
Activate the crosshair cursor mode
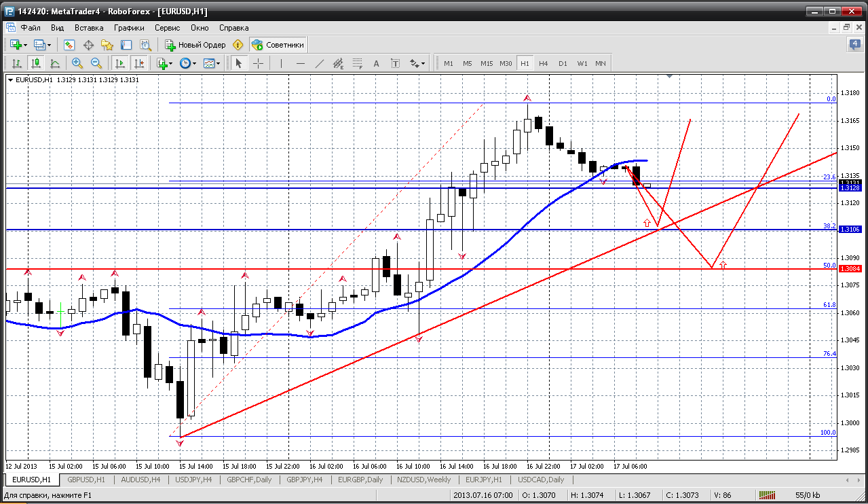259,63
